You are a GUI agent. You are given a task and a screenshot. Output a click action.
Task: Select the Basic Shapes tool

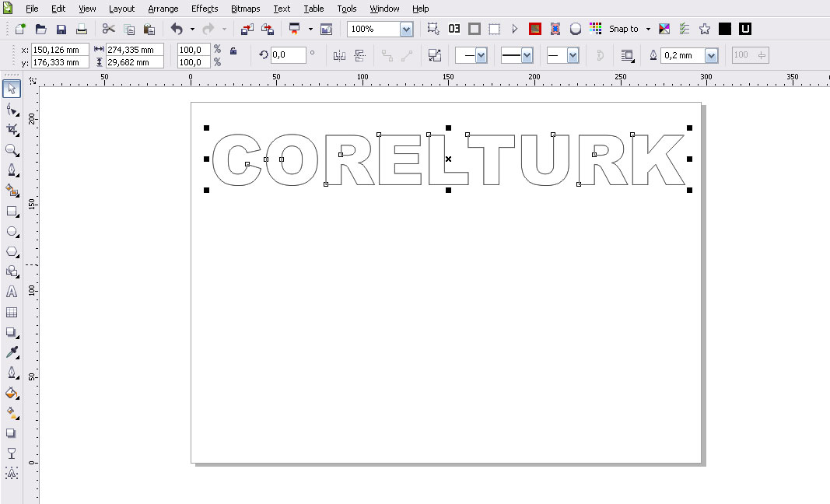click(12, 271)
